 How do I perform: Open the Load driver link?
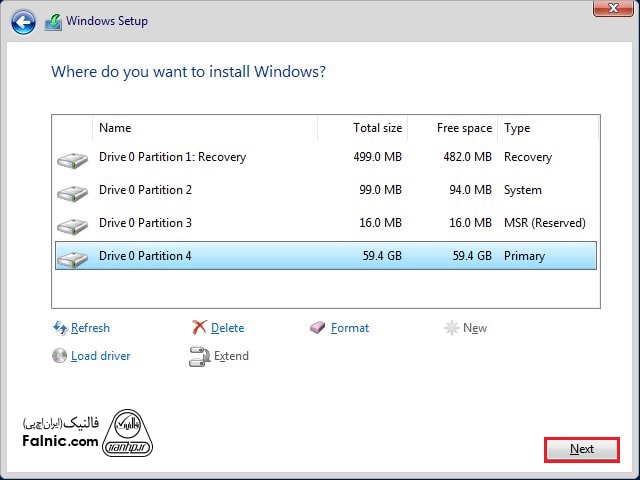coord(100,356)
